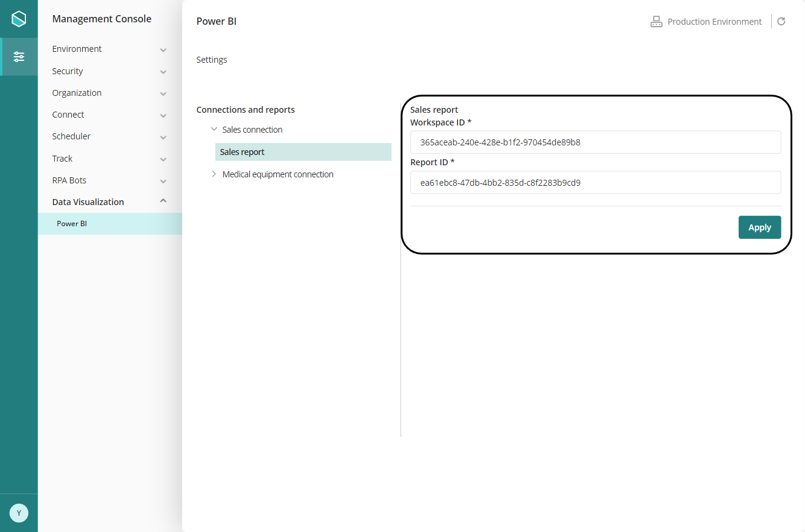Click the Power BI page title

point(217,21)
